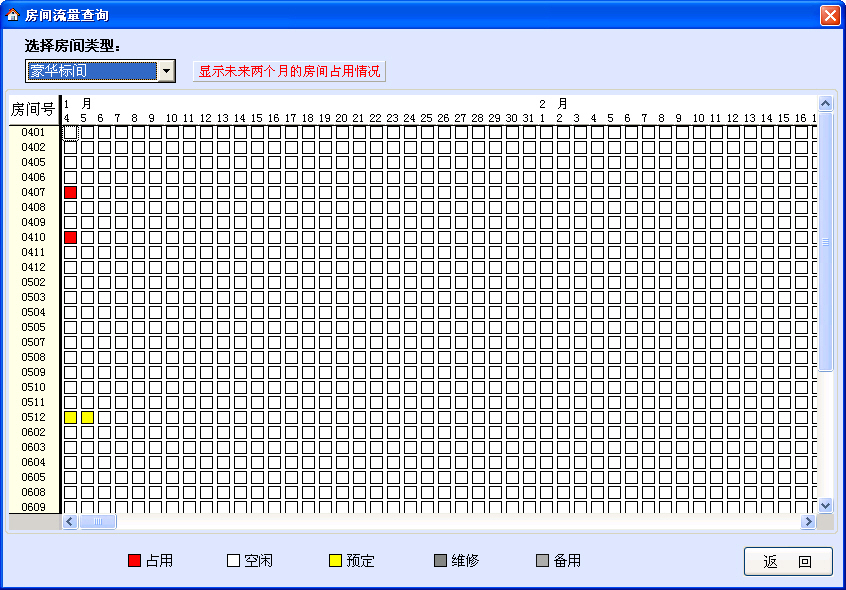The image size is (846, 590).
Task: Click the red occupied cell for room 0410
Action: coord(70,237)
